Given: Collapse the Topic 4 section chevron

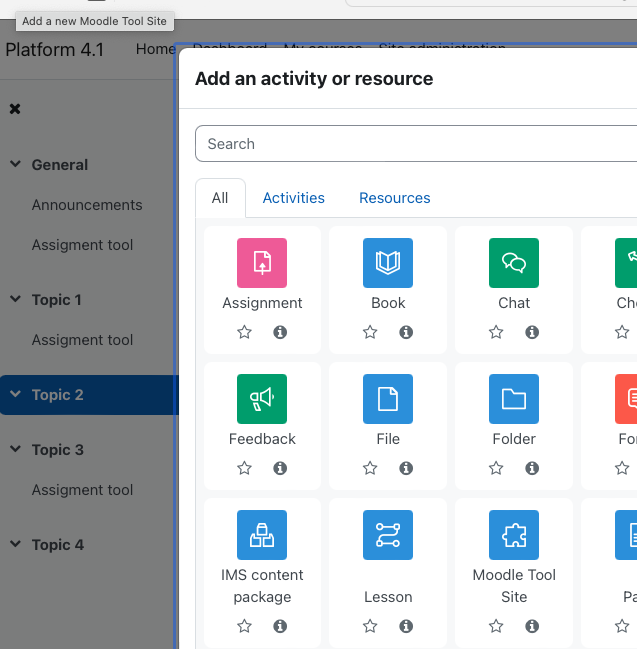Looking at the screenshot, I should point(15,544).
